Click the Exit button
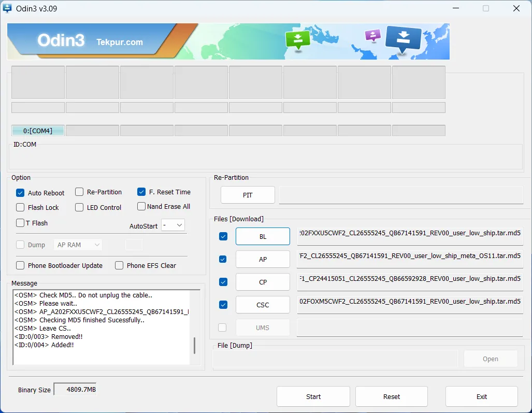 pyautogui.click(x=481, y=396)
